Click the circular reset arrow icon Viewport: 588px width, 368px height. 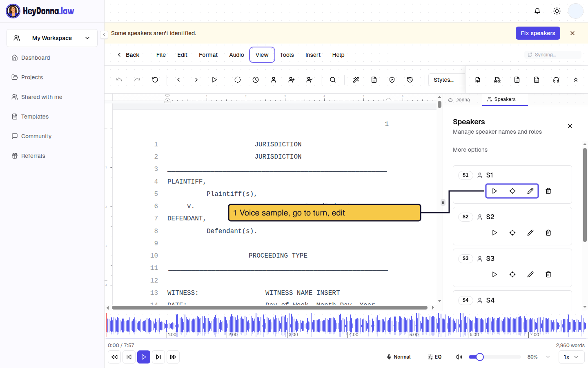(x=155, y=80)
